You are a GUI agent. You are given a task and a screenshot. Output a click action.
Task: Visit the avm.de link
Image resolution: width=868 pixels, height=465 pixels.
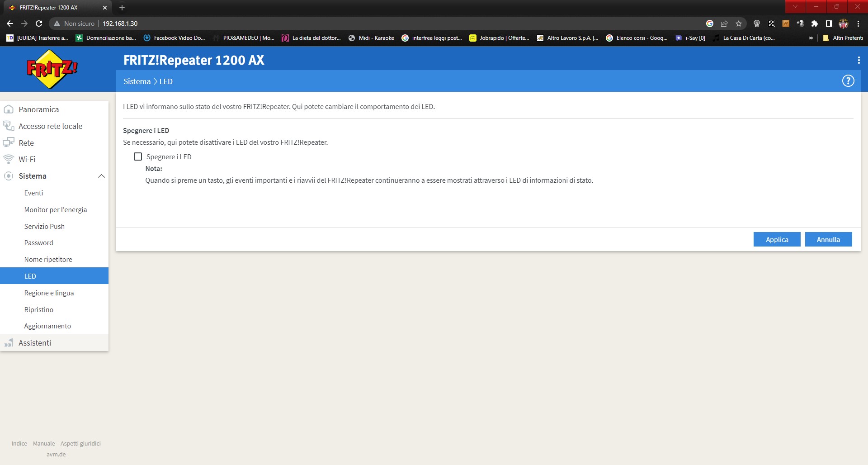point(56,454)
